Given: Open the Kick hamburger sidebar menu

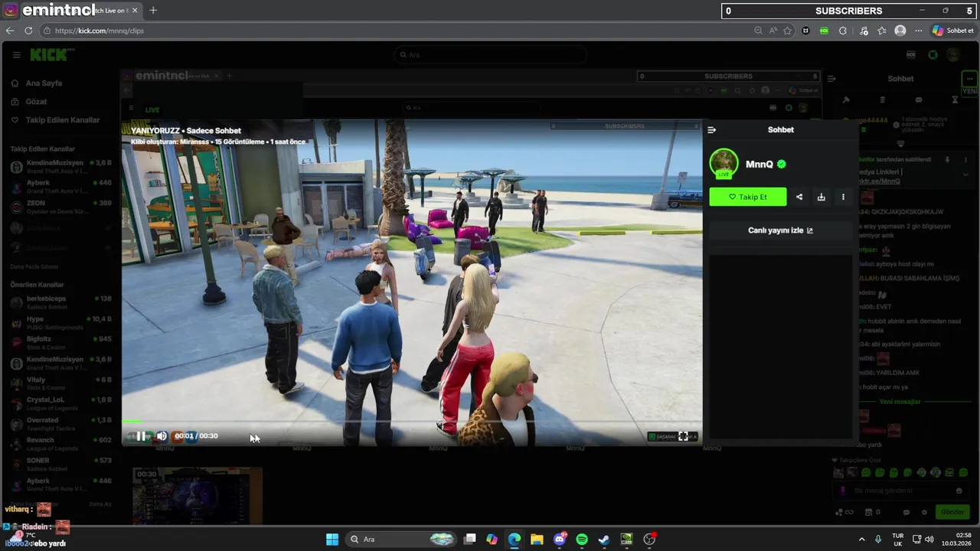Looking at the screenshot, I should tap(16, 55).
